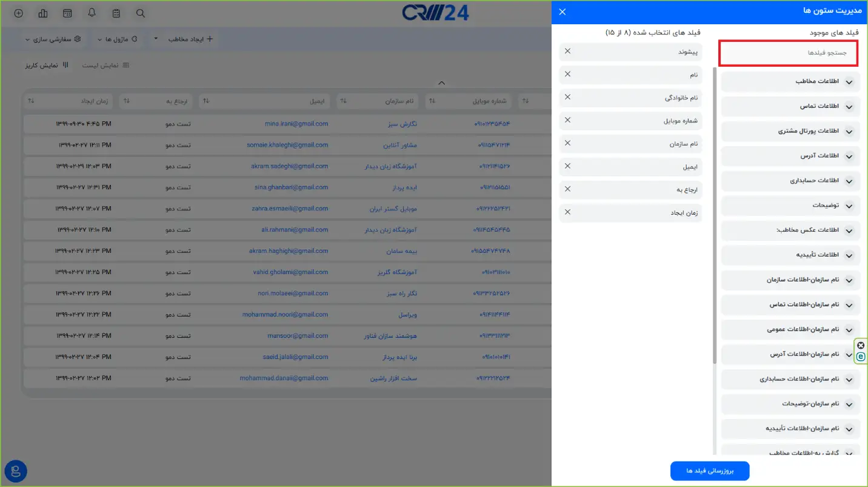
Task: Open the سفارشی سازی dropdown menu
Action: click(53, 39)
